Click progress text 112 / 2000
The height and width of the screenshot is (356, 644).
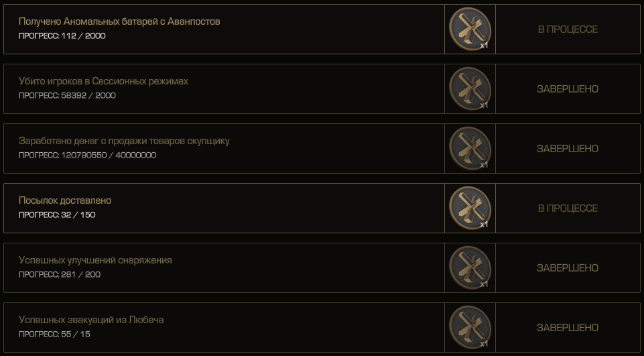tap(83, 36)
